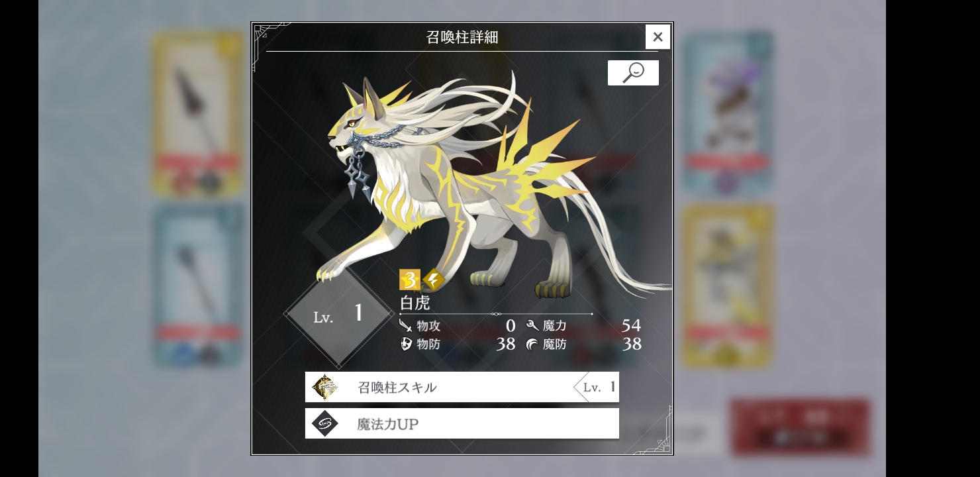Select the 召喚柱スキル skill emblem icon
980x477 pixels.
pos(325,387)
